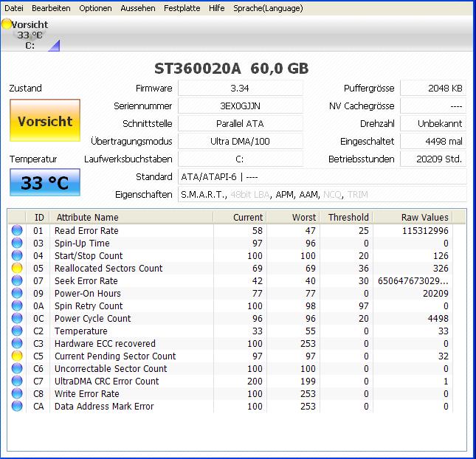This screenshot has height=459, width=476.
Task: Select the UltraDMA CRC Error Count name
Action: 106,381
